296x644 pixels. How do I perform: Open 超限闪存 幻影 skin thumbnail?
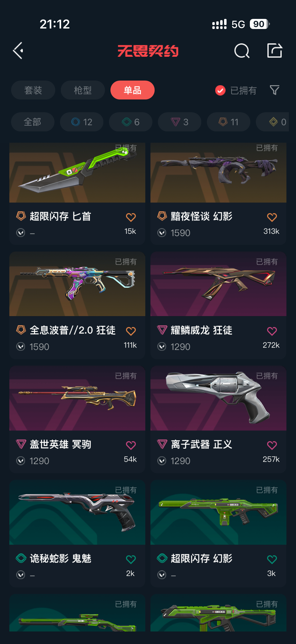click(x=218, y=512)
